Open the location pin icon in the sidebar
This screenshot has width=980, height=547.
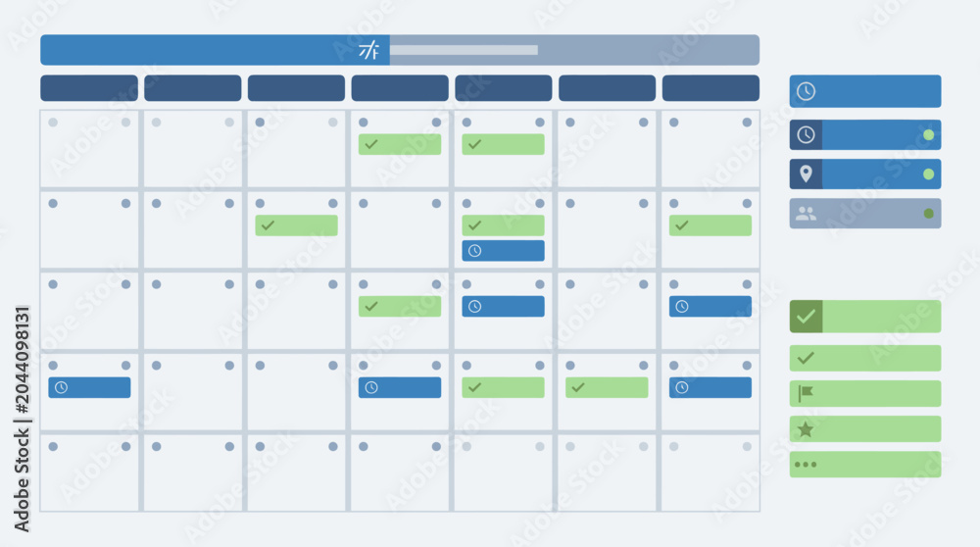coord(806,174)
